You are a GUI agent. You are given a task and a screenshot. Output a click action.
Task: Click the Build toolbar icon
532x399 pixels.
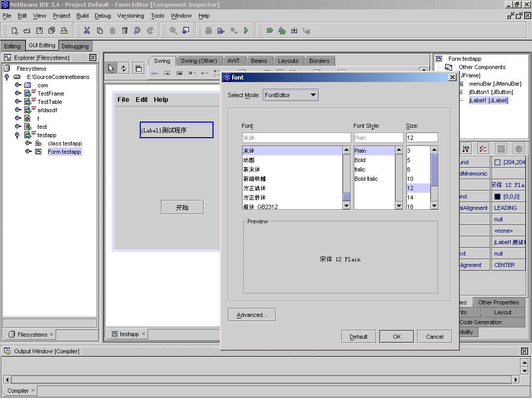click(x=221, y=31)
